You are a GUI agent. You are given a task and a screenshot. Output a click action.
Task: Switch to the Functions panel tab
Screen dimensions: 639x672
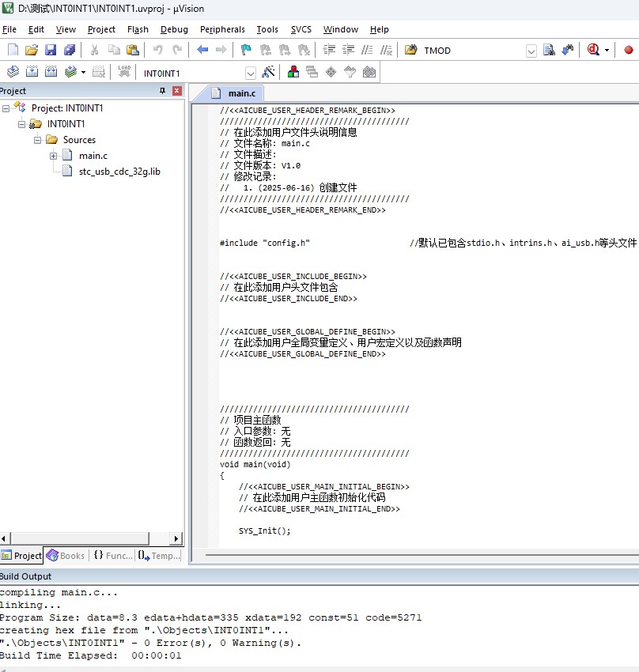point(113,556)
